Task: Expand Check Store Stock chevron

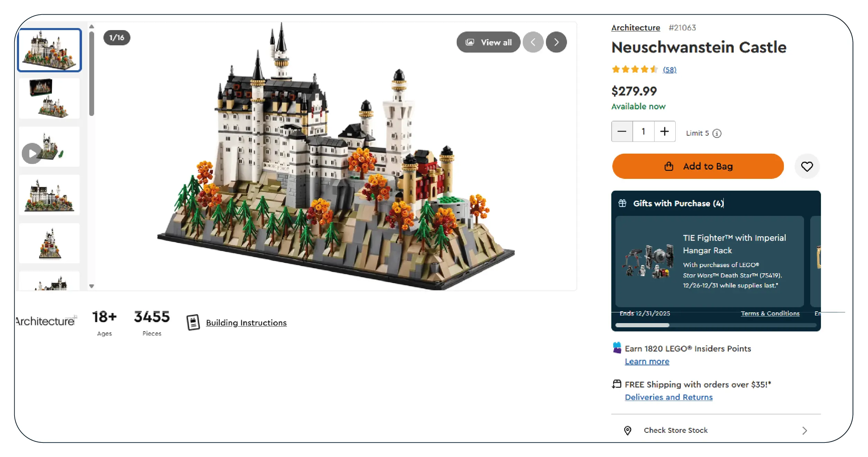Action: pyautogui.click(x=804, y=430)
